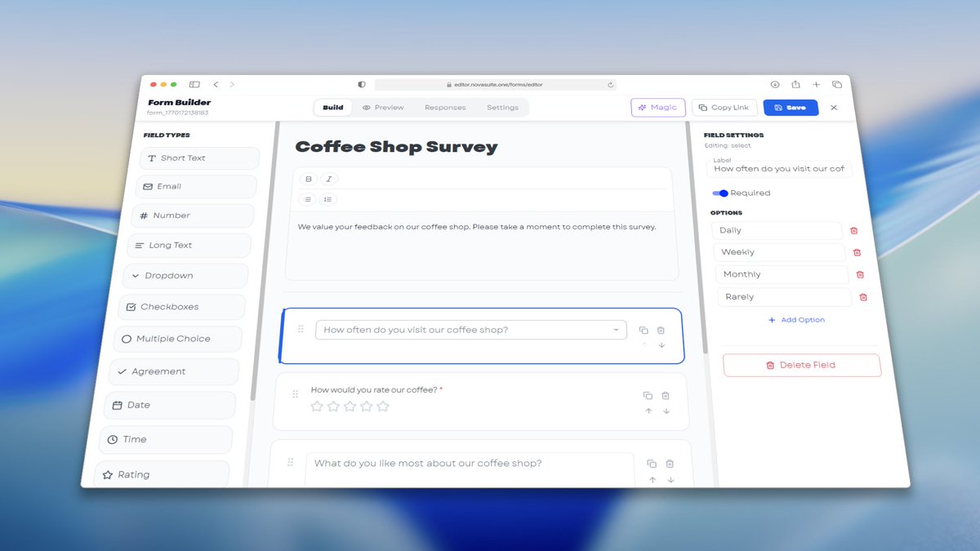Reload the page in the browser
This screenshot has height=551, width=980.
pos(610,84)
